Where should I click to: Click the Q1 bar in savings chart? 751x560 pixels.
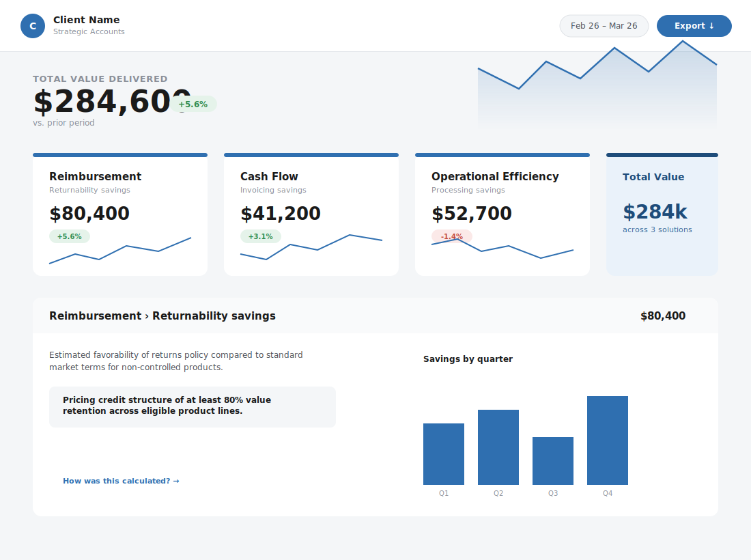444,454
